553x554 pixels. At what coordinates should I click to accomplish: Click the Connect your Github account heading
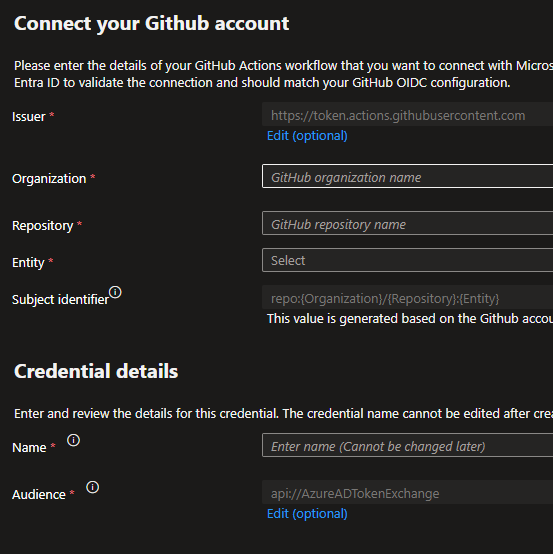tap(152, 24)
